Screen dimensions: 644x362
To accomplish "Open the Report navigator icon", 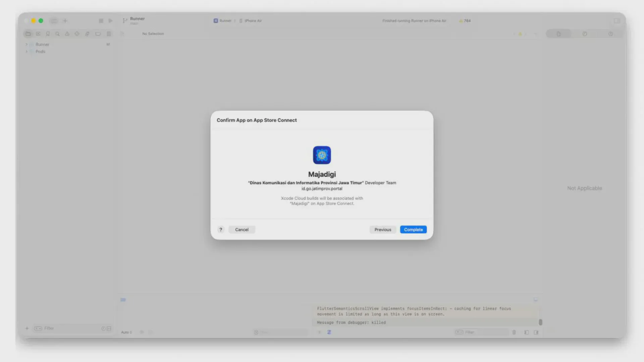I will pos(109,34).
